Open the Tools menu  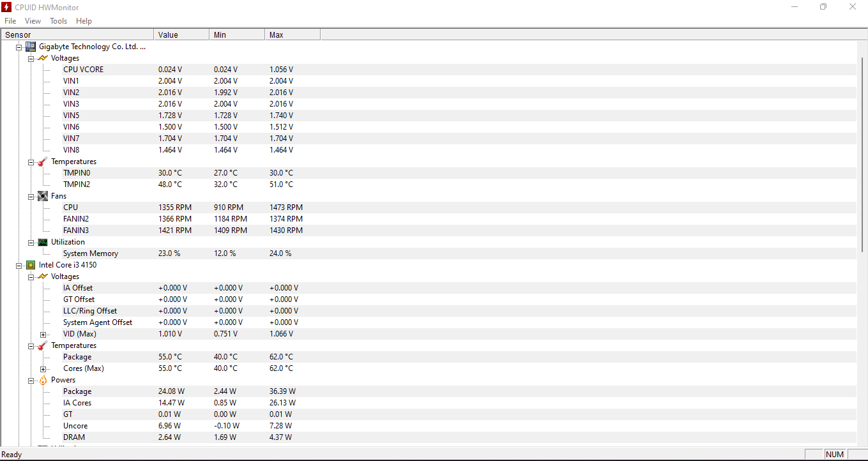coord(58,21)
